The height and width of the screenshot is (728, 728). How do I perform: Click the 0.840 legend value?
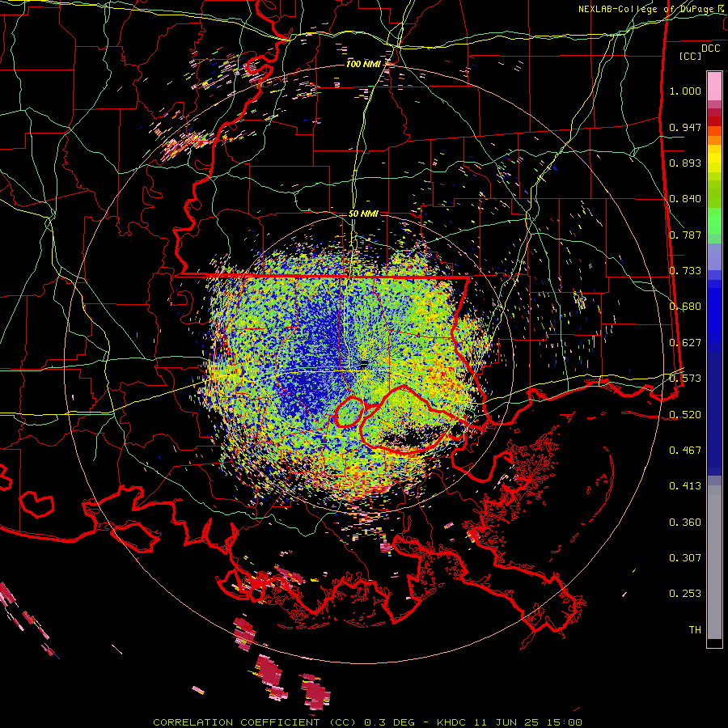point(685,199)
